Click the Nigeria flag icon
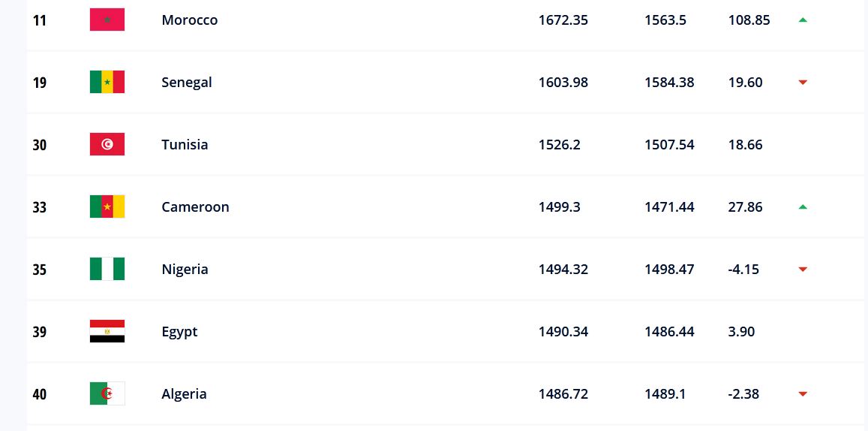Image resolution: width=868 pixels, height=431 pixels. tap(107, 270)
